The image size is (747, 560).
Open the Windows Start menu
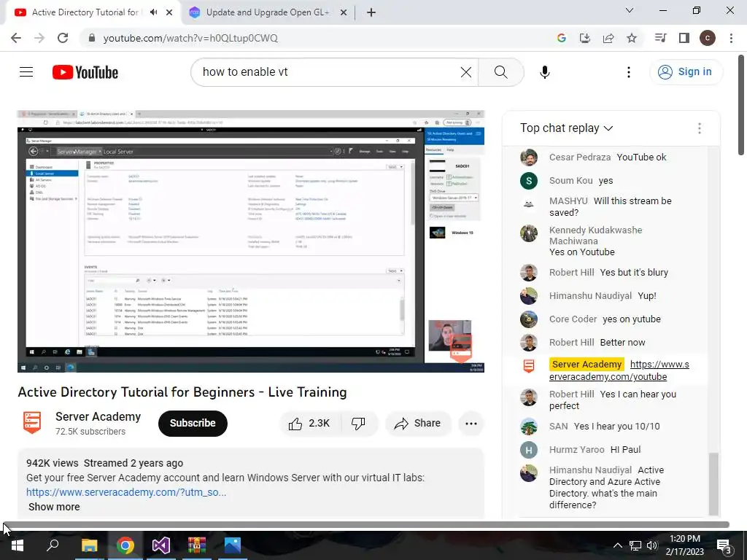click(18, 545)
